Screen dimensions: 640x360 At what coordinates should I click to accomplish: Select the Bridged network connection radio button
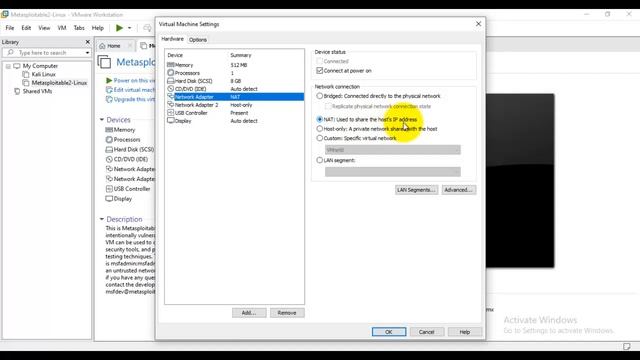[320, 96]
